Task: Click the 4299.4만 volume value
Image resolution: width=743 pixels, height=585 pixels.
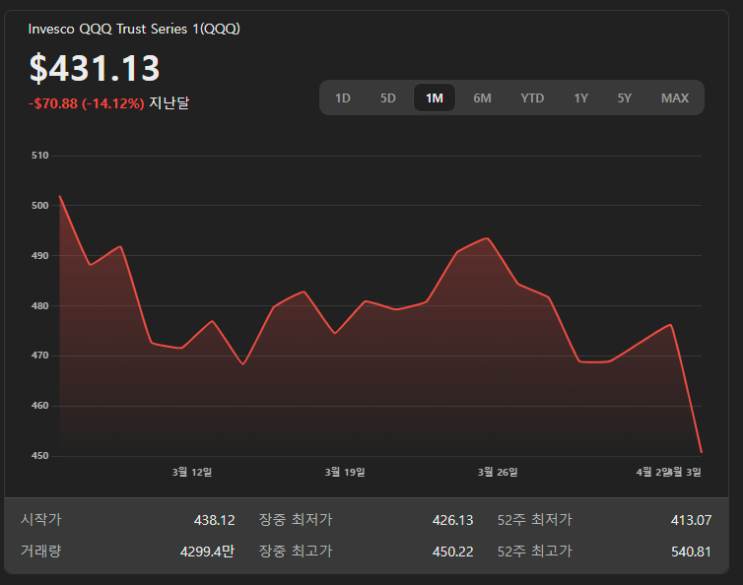Action: point(207,551)
